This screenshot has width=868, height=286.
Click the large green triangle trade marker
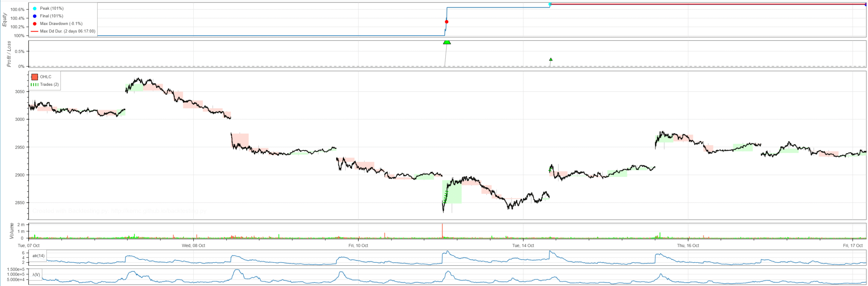pyautogui.click(x=447, y=42)
